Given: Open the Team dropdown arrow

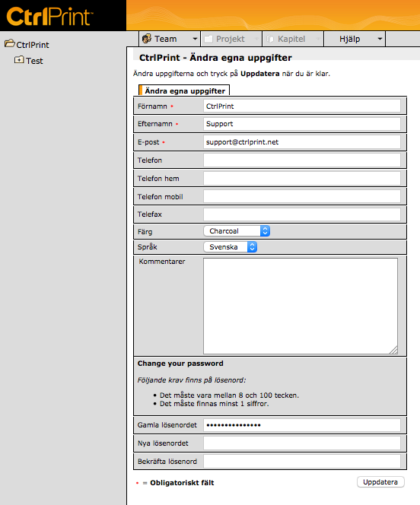Looking at the screenshot, I should [195, 39].
